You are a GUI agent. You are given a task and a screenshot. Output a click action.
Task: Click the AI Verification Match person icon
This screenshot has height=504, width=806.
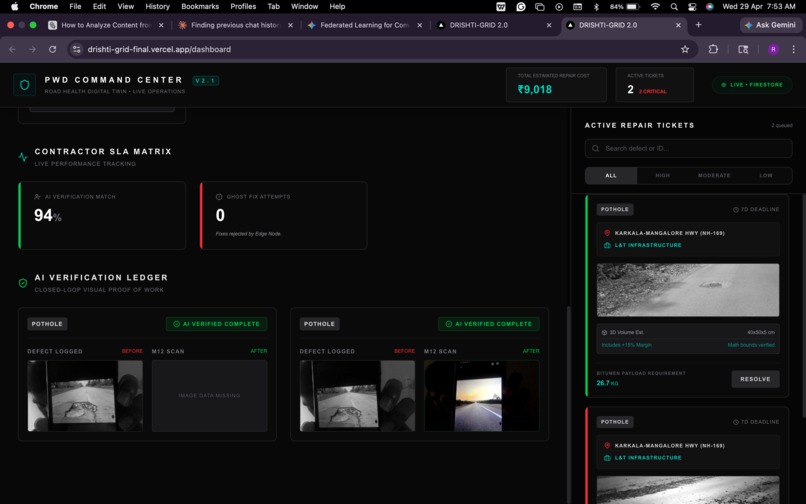click(x=38, y=196)
